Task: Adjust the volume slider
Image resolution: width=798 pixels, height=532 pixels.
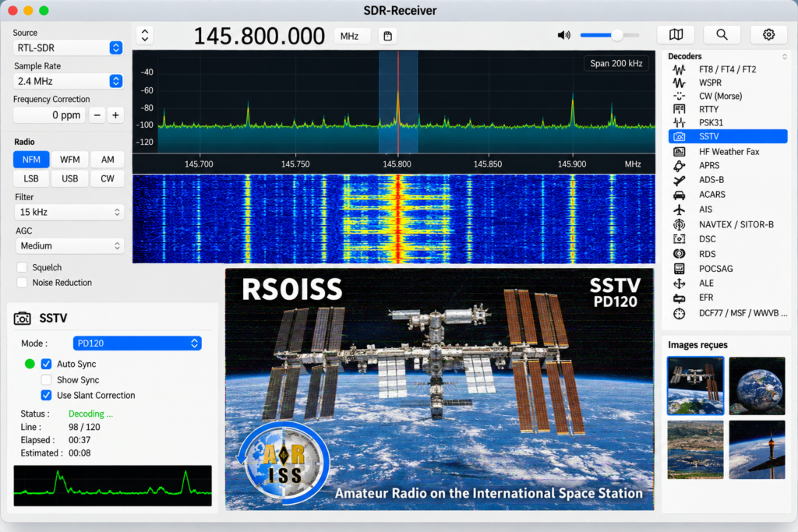Action: (x=609, y=35)
